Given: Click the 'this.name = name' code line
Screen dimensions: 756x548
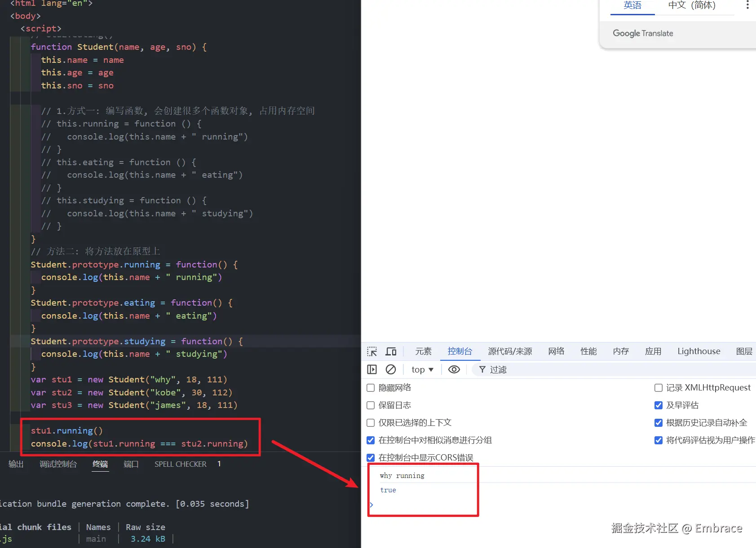Looking at the screenshot, I should pyautogui.click(x=83, y=60).
